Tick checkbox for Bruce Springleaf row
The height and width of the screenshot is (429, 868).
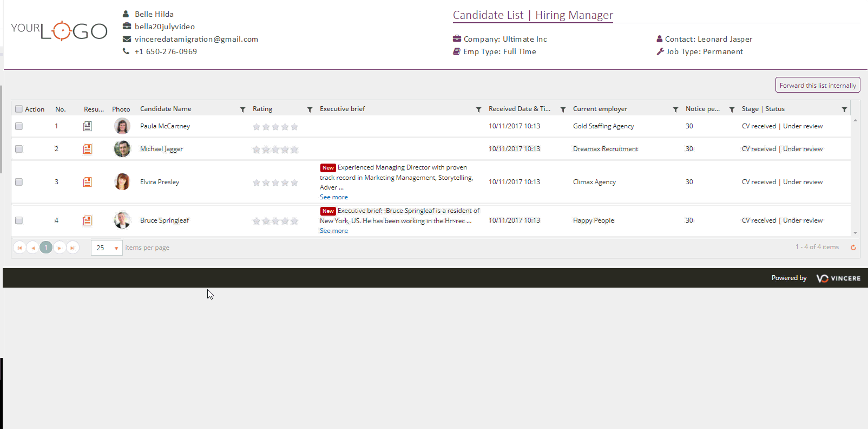click(19, 220)
